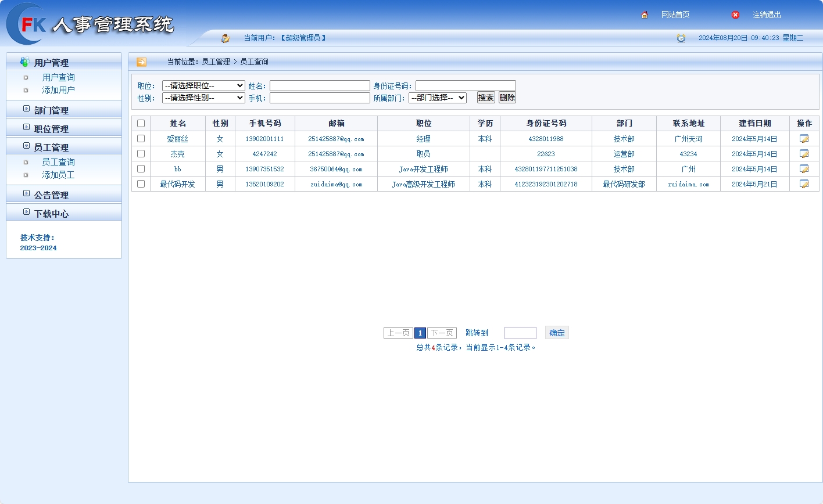Viewport: 823px width, 504px height.
Task: Click the edit icon in 爱丽丝 row
Action: pyautogui.click(x=804, y=139)
